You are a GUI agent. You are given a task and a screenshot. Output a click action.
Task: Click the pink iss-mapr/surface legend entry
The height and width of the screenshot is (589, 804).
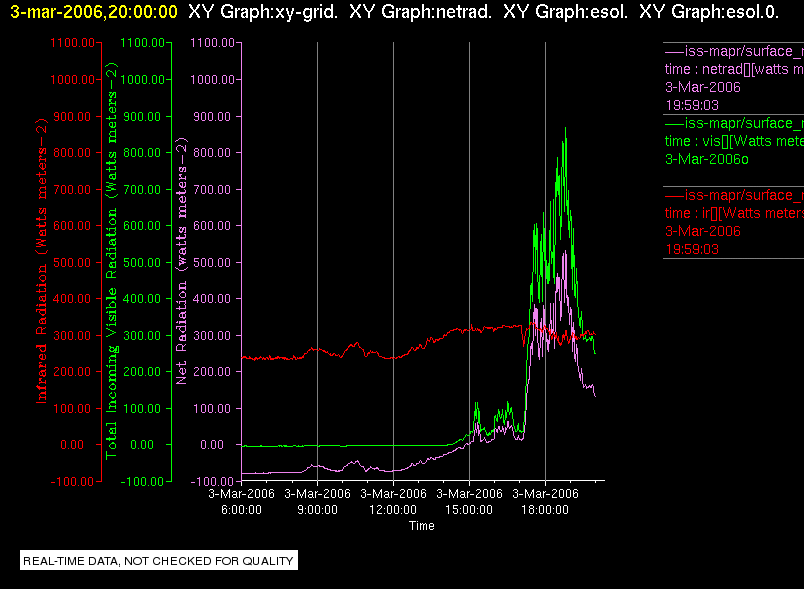734,51
